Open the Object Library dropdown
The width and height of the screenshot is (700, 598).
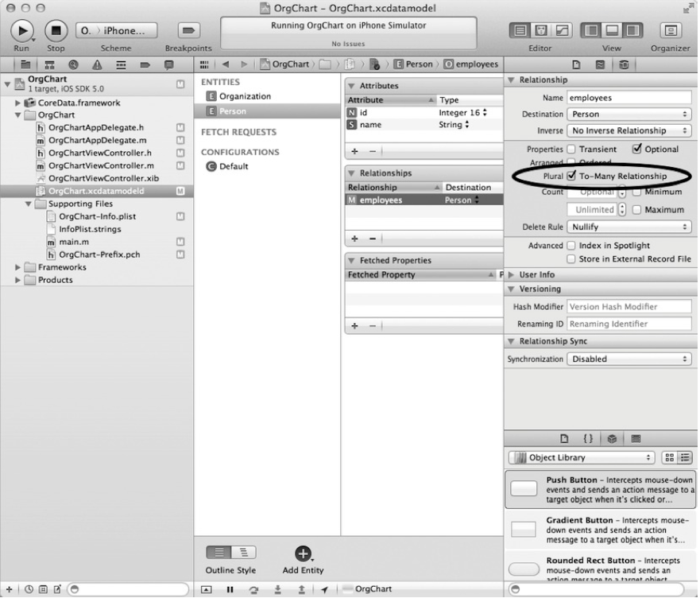click(582, 458)
